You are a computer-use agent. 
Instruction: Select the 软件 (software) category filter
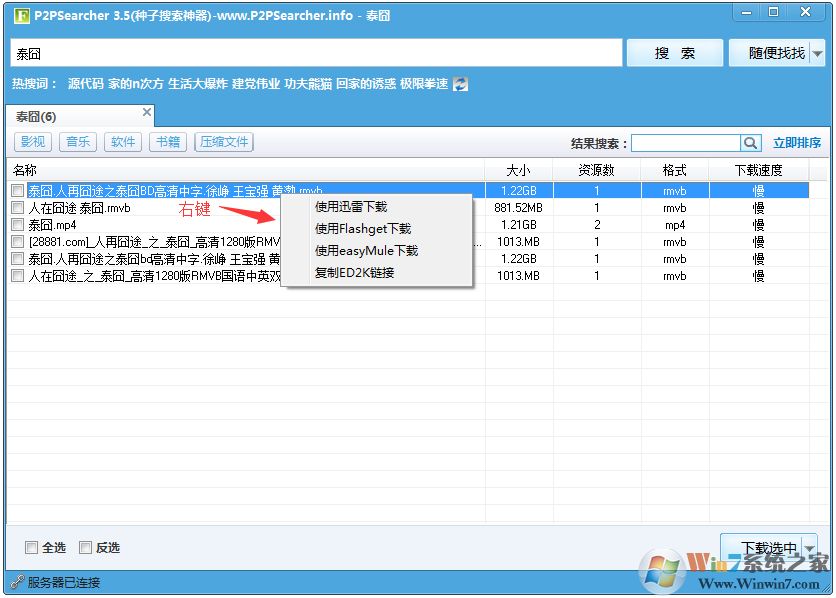click(x=122, y=142)
